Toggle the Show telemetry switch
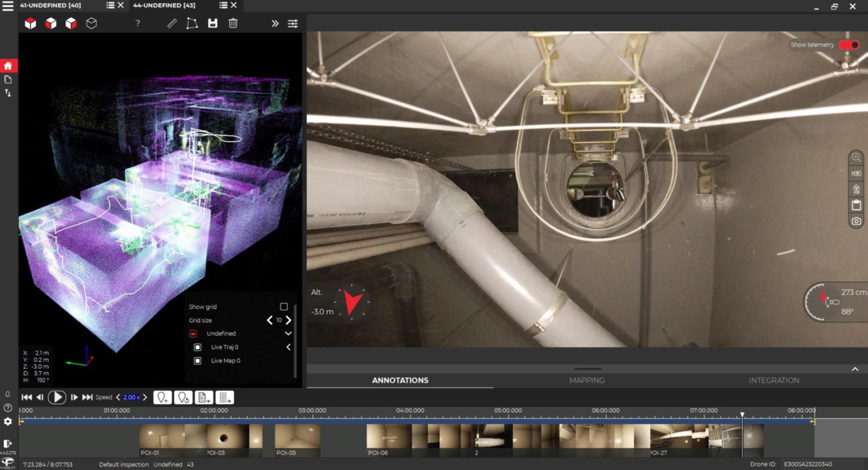Viewport: 868px width, 470px height. coord(849,45)
